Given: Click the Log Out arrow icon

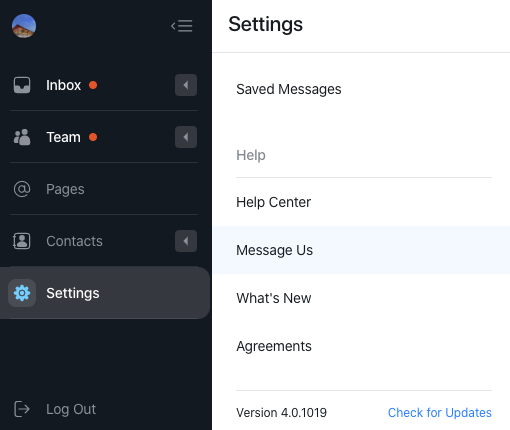Looking at the screenshot, I should tap(22, 409).
